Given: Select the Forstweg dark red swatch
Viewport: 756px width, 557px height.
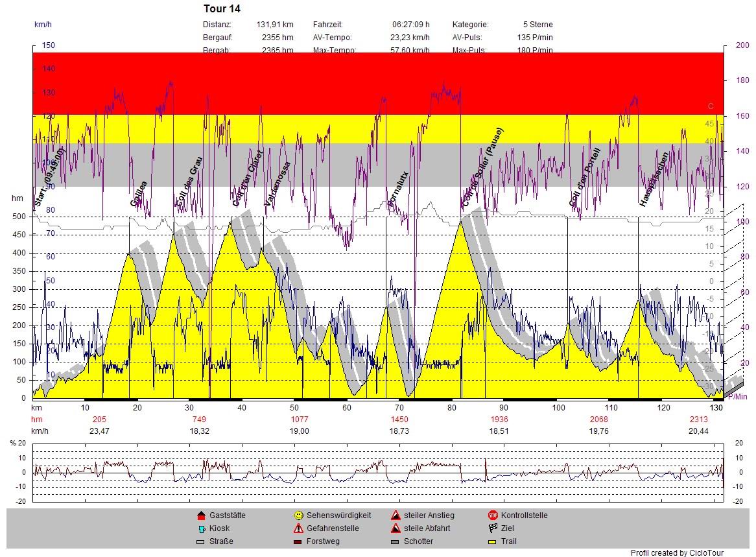Looking at the screenshot, I should 298,541.
